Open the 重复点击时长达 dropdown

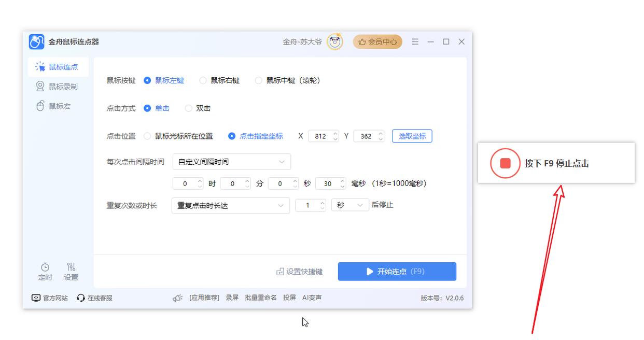point(230,205)
